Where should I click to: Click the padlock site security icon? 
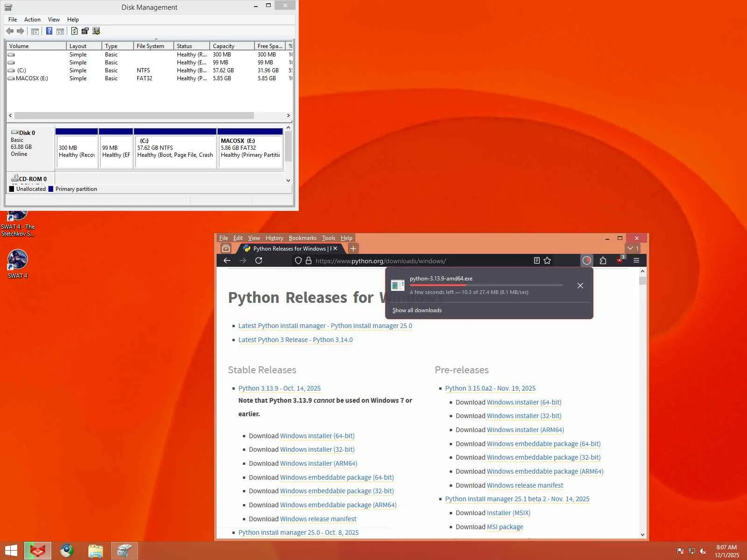coord(308,261)
